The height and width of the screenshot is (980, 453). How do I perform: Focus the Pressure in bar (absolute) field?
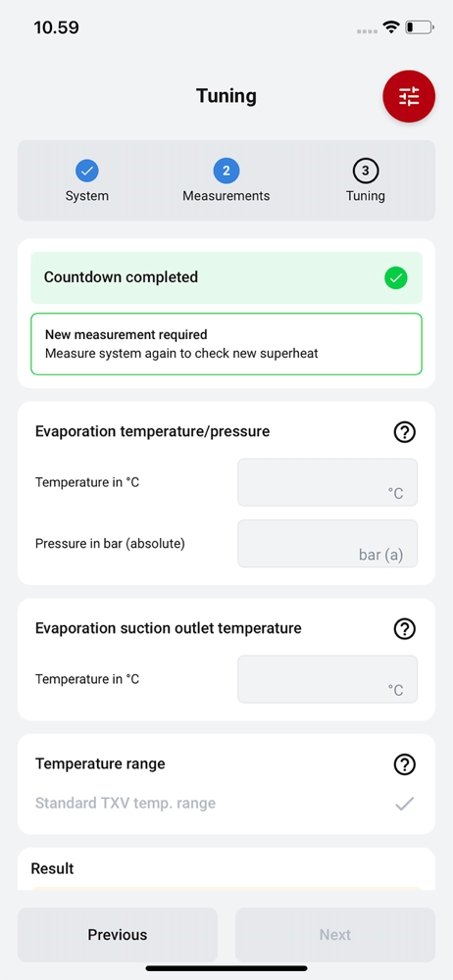(327, 544)
